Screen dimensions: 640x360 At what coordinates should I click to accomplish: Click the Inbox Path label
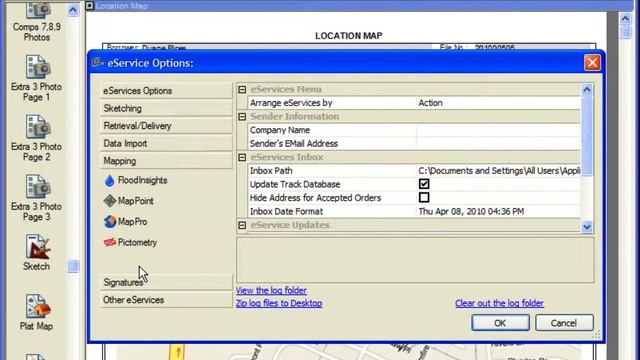[271, 171]
